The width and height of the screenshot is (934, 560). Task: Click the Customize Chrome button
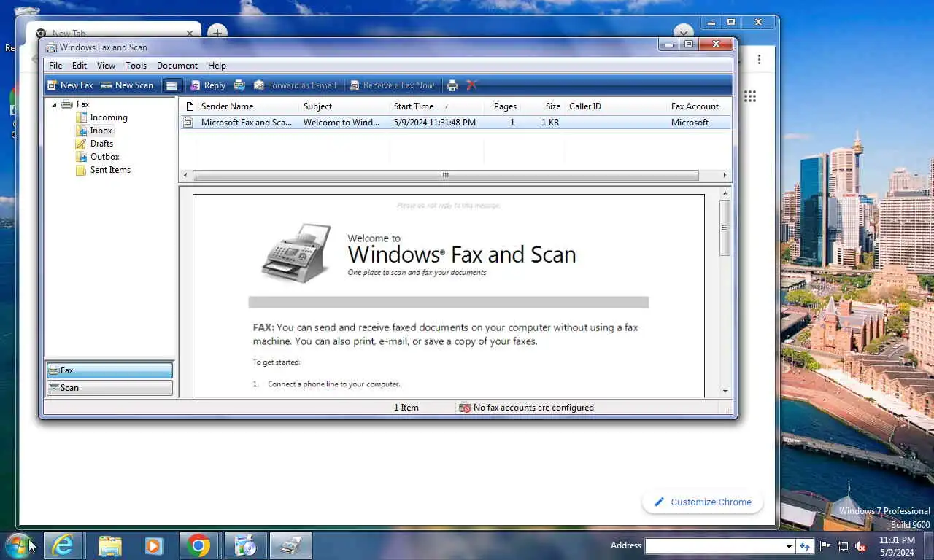coord(702,502)
